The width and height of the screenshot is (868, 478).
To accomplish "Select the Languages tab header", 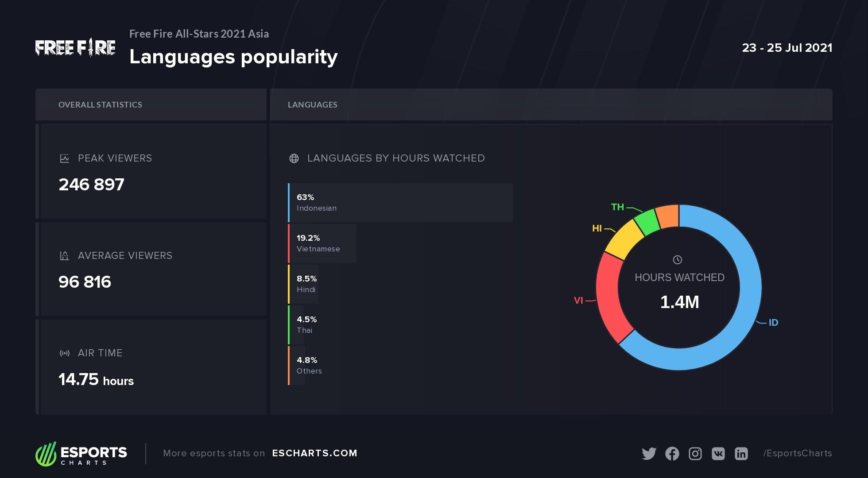I will pyautogui.click(x=551, y=104).
